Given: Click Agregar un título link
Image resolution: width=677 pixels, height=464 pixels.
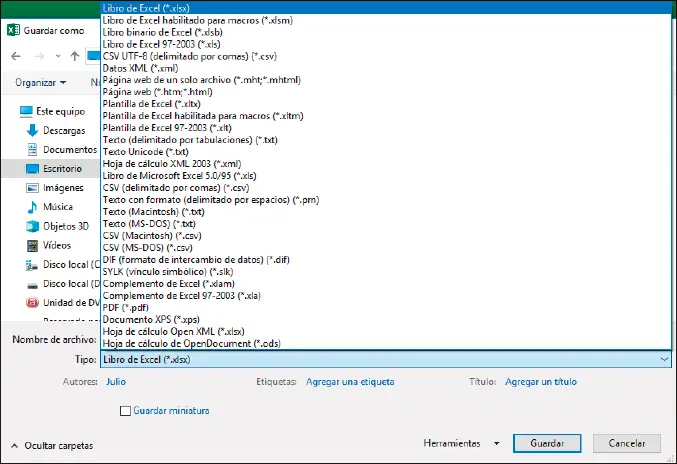Looking at the screenshot, I should (x=541, y=382).
